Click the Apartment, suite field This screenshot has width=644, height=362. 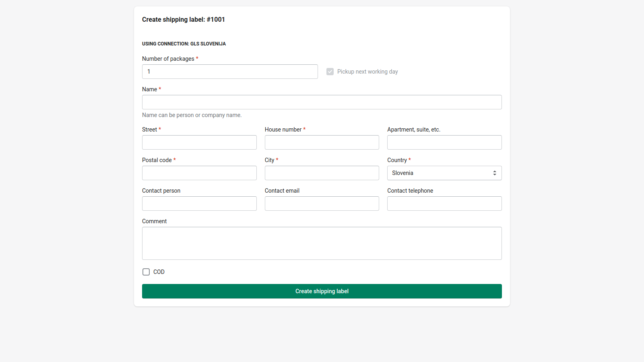(x=444, y=142)
